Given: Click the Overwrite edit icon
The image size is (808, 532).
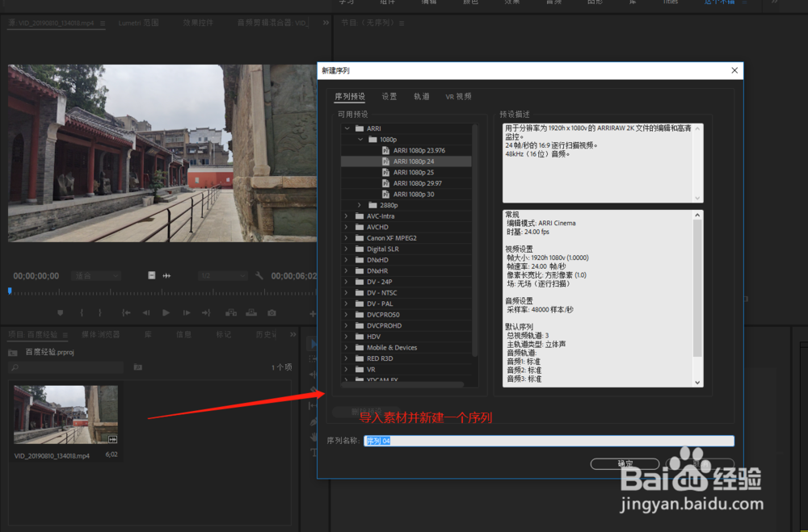Looking at the screenshot, I should click(251, 312).
